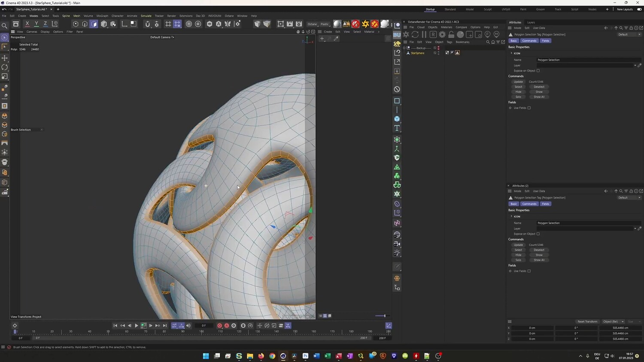Image resolution: width=644 pixels, height=362 pixels.
Task: Click Deselect button in upper Attributes
Action: click(539, 87)
